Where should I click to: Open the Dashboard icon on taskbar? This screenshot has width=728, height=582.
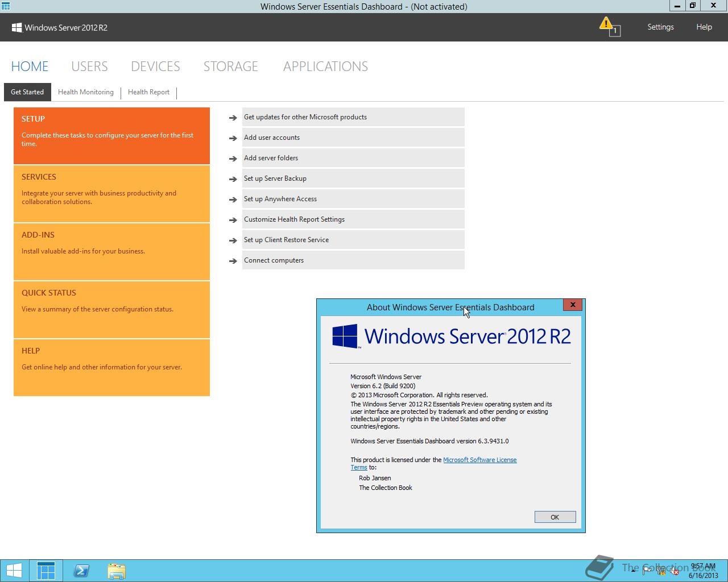pos(46,571)
